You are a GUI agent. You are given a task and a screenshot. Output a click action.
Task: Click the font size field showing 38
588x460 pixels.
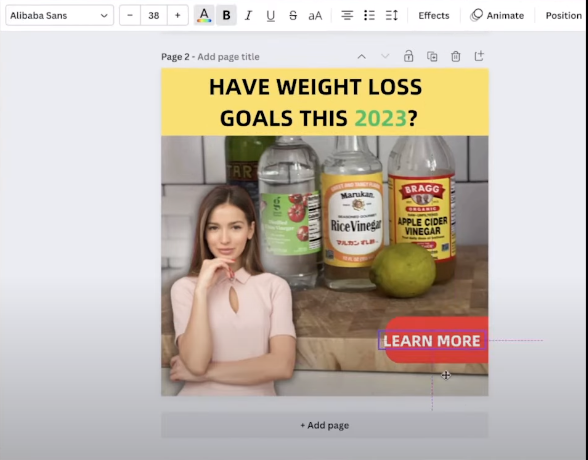pyautogui.click(x=154, y=15)
